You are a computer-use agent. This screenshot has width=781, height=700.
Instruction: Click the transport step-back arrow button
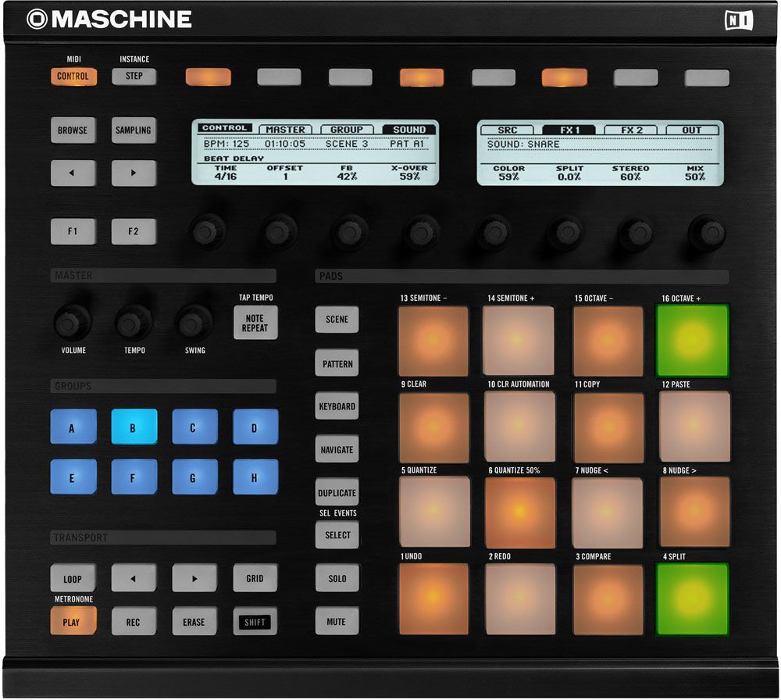[x=134, y=578]
